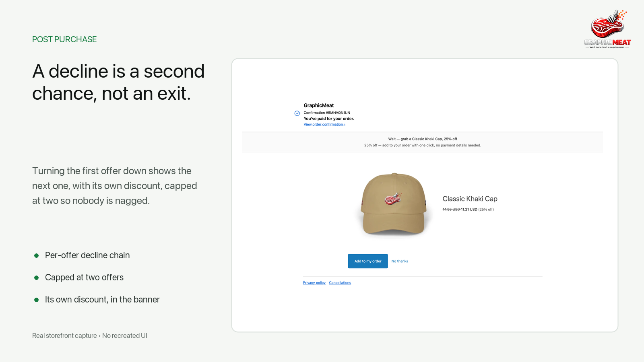Decline the offer with No thanks
The width and height of the screenshot is (644, 362).
tap(400, 261)
